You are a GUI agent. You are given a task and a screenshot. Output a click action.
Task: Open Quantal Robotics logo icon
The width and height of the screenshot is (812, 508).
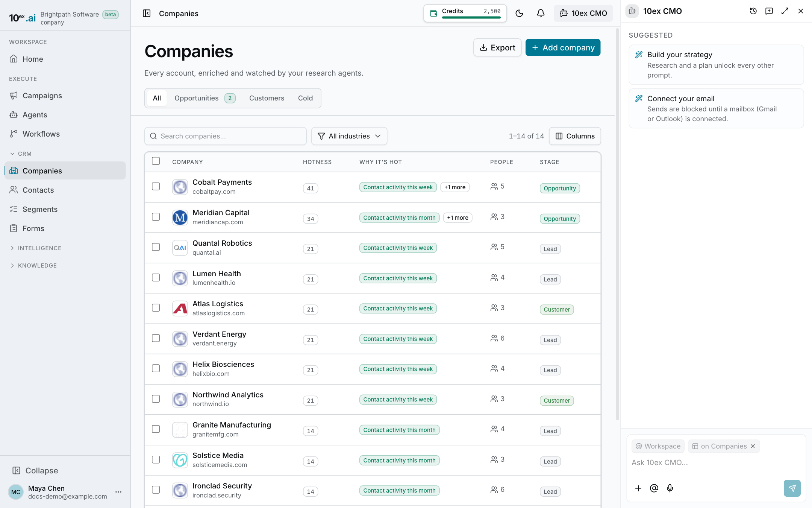point(180,248)
